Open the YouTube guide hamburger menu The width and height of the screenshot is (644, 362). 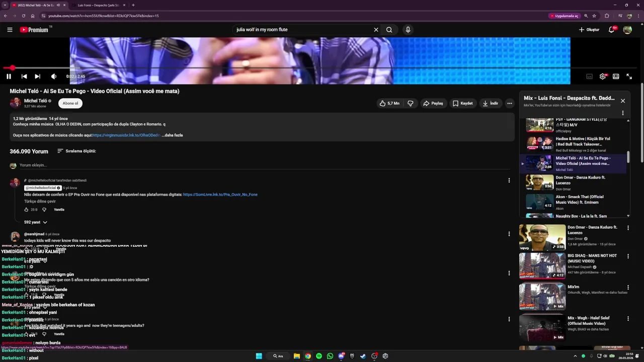tap(10, 30)
